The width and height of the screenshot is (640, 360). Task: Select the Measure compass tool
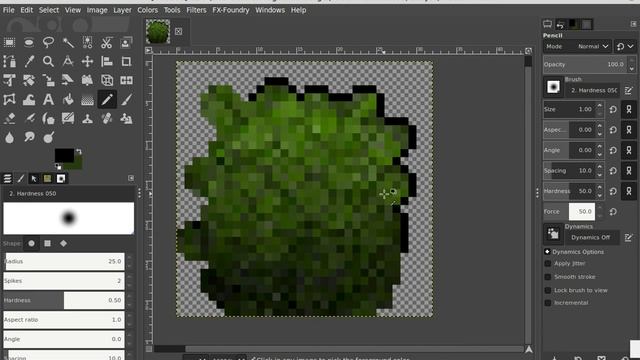[68, 61]
